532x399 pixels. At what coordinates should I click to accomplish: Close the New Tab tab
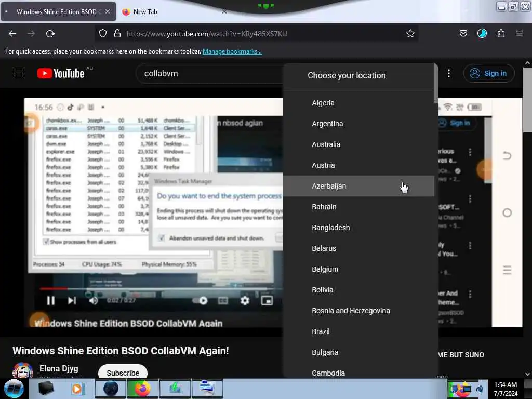click(x=224, y=11)
